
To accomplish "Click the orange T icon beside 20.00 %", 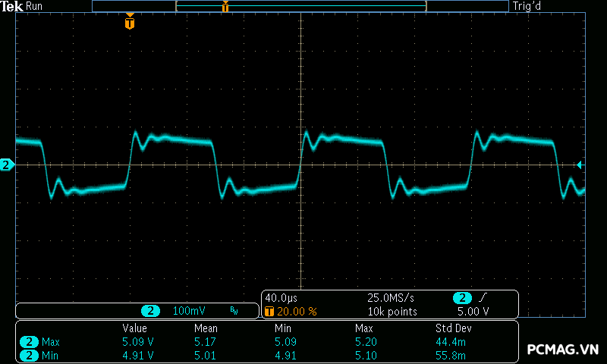I will pos(269,312).
